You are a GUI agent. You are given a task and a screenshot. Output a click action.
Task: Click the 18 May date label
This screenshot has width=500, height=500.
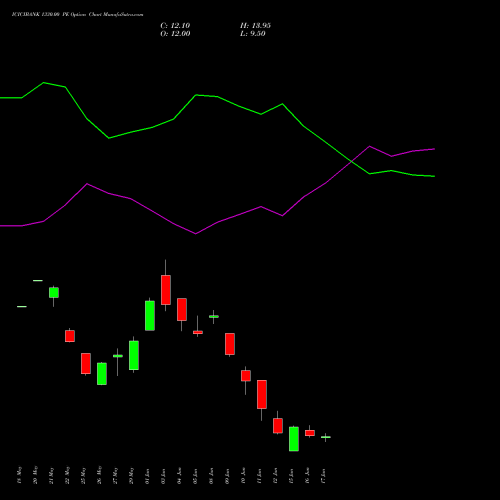tap(19, 475)
